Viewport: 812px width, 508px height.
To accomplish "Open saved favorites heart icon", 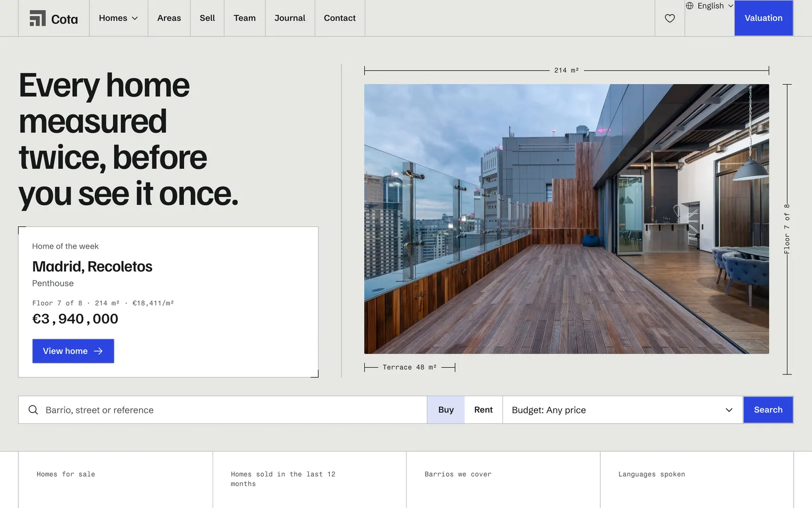I will point(670,18).
